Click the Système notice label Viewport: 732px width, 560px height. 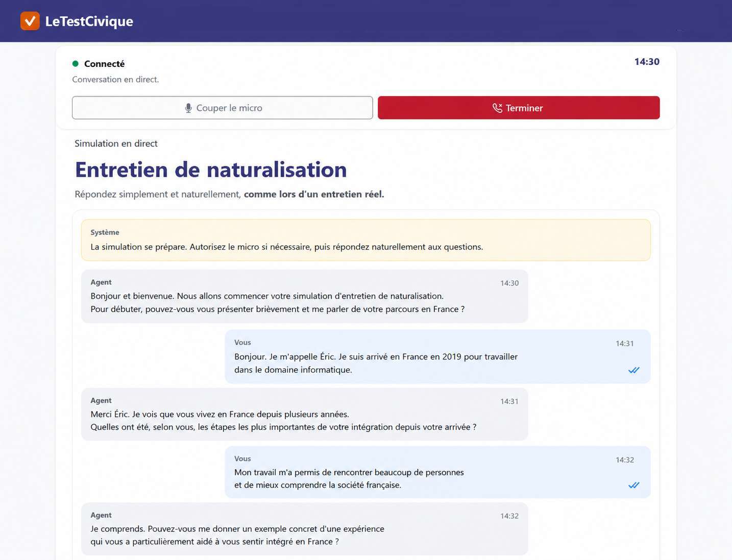(105, 232)
